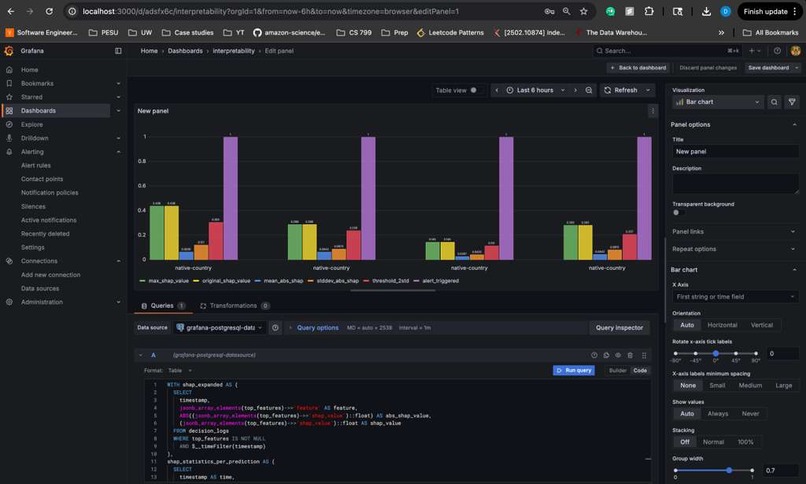Bookmark this page with the star icon
806x484 pixels.
[583, 11]
